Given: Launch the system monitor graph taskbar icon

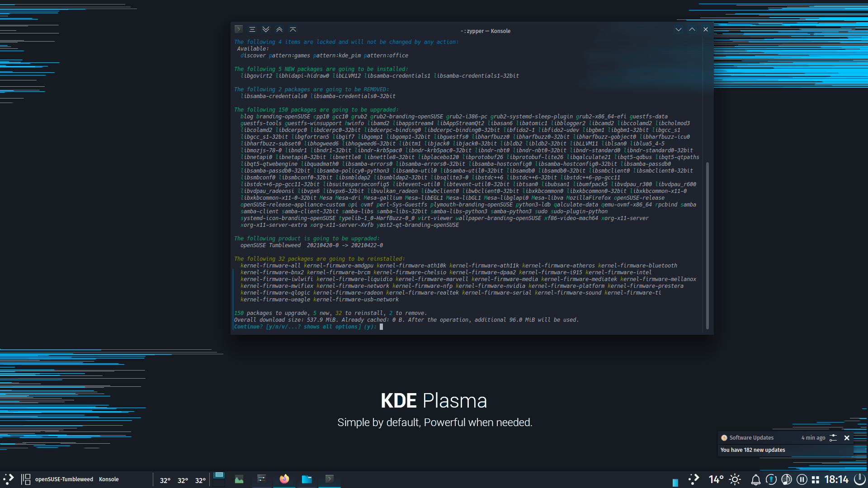Looking at the screenshot, I should pyautogui.click(x=239, y=479).
